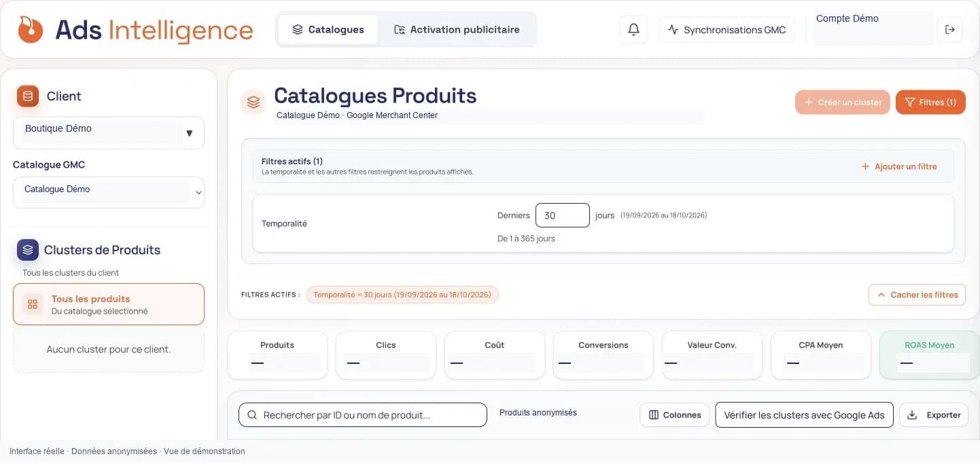Click the Ads Intelligence flame logo
The width and height of the screenshot is (980, 463).
click(31, 29)
